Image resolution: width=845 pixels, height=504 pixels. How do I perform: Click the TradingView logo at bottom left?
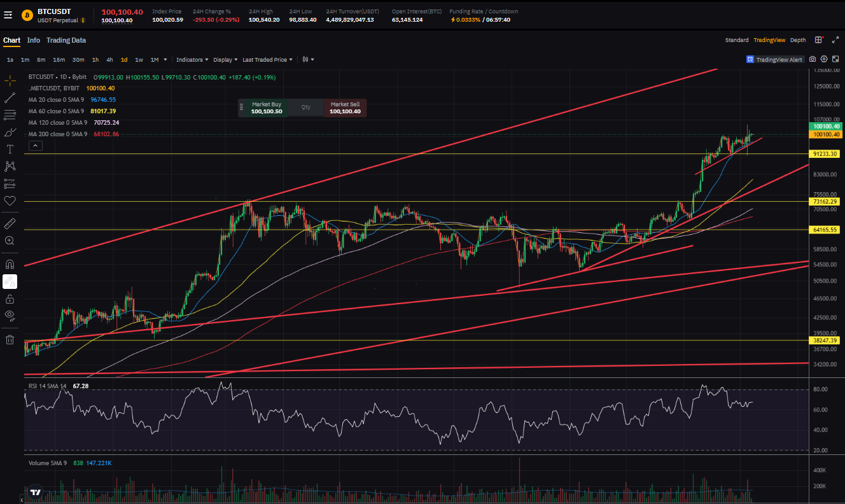[36, 492]
